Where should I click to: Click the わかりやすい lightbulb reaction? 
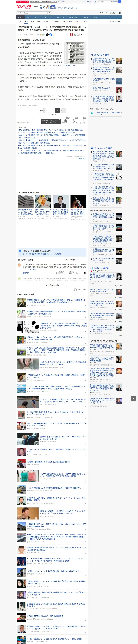tap(74, 121)
